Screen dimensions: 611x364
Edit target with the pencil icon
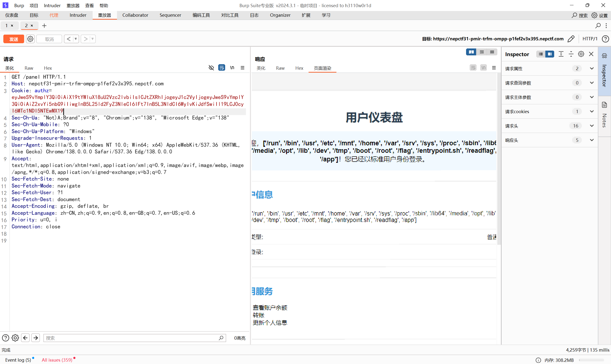tap(571, 39)
